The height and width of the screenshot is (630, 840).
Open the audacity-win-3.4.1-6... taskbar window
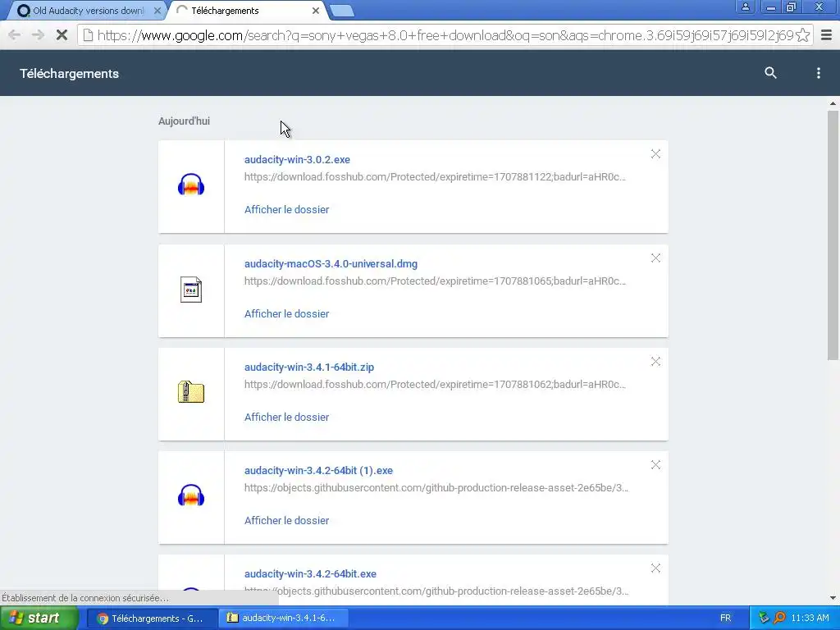pos(284,618)
